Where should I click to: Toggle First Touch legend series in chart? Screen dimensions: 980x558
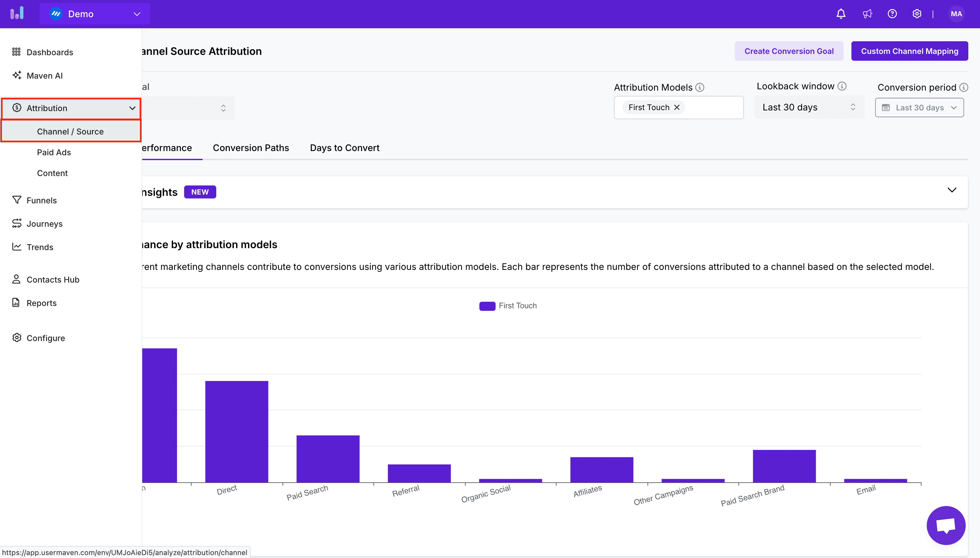point(508,306)
